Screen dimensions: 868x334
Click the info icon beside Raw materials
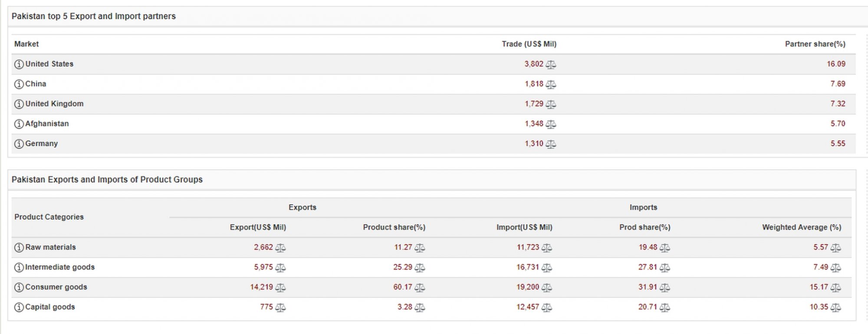(x=19, y=248)
